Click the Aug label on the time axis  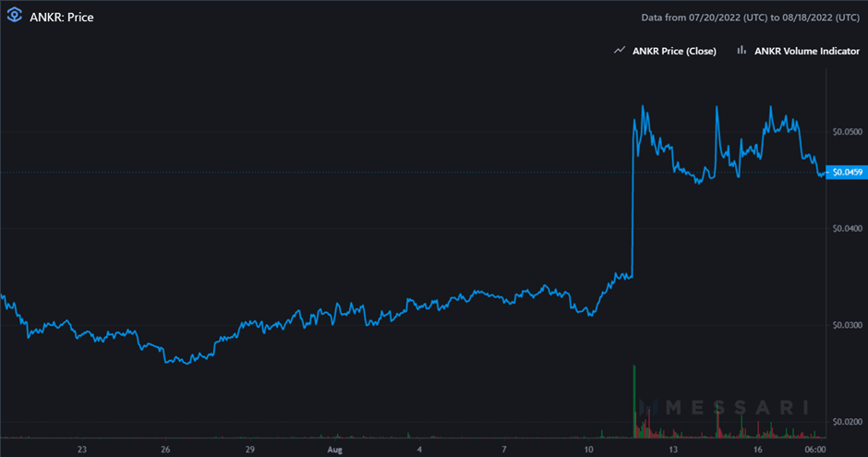point(334,450)
